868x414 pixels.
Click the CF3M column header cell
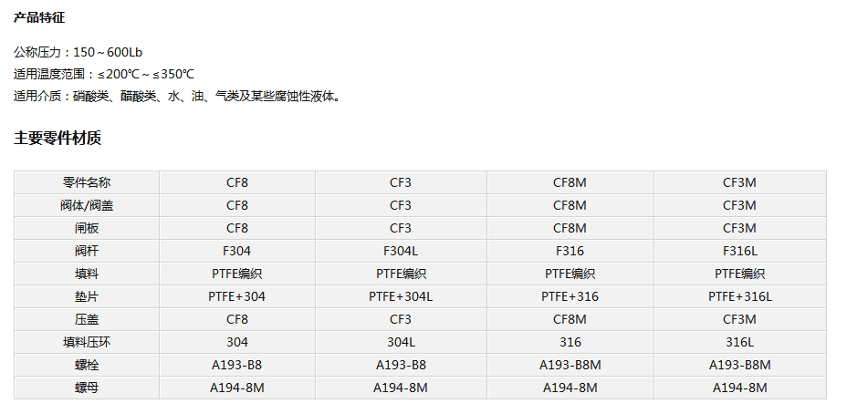coord(740,182)
